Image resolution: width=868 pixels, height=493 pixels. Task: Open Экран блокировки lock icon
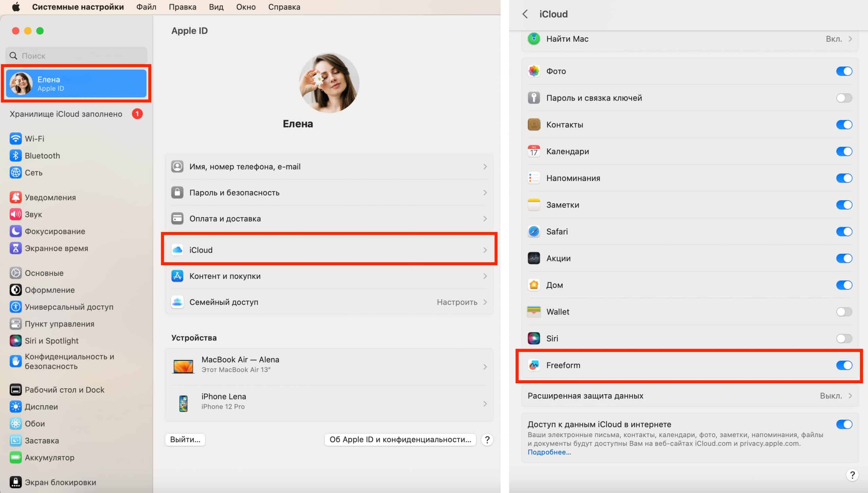pyautogui.click(x=16, y=482)
